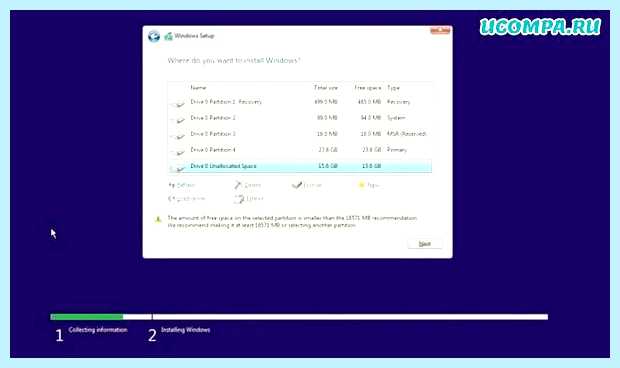Viewport: 620px width, 368px height.
Task: Click the Format partition option
Action: [307, 185]
